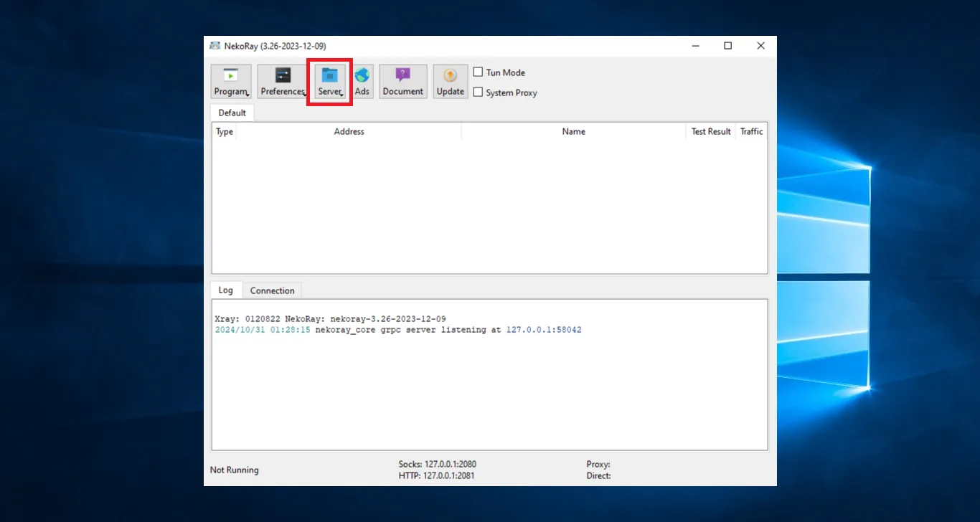Sort by the Address column header
This screenshot has width=980, height=522.
(x=349, y=131)
